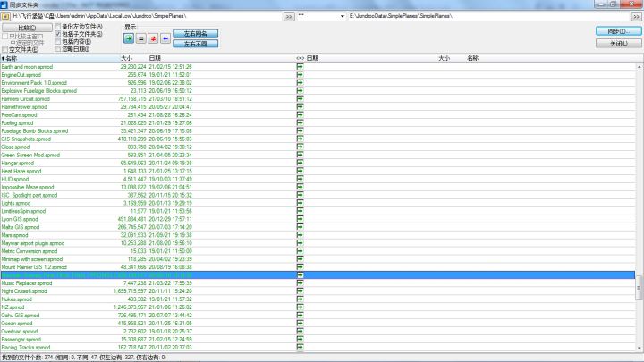This screenshot has width=644, height=362.
Task: Toggle the not-equal red filter icon
Action: pos(153,38)
